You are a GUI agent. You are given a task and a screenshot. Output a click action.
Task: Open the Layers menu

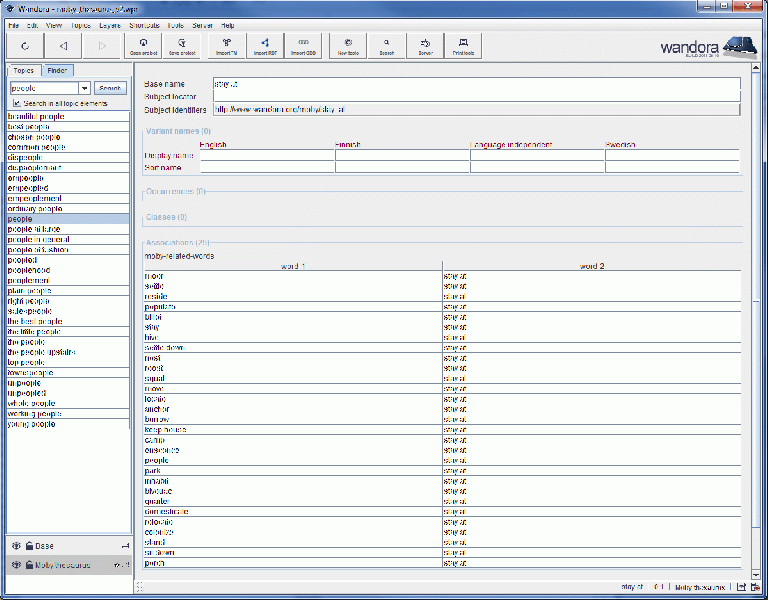pos(110,25)
